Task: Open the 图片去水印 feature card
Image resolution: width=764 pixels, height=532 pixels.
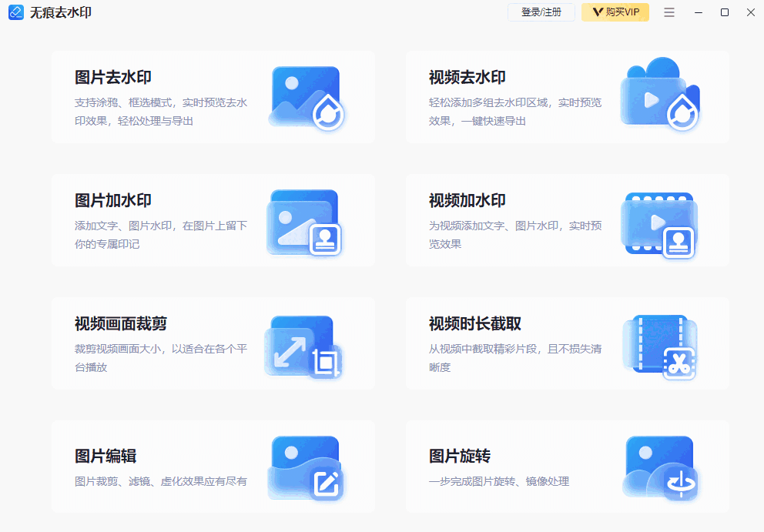Action: 213,97
